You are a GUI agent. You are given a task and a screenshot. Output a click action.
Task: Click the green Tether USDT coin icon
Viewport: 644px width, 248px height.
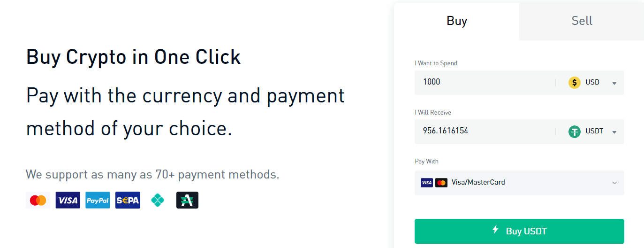(x=575, y=132)
